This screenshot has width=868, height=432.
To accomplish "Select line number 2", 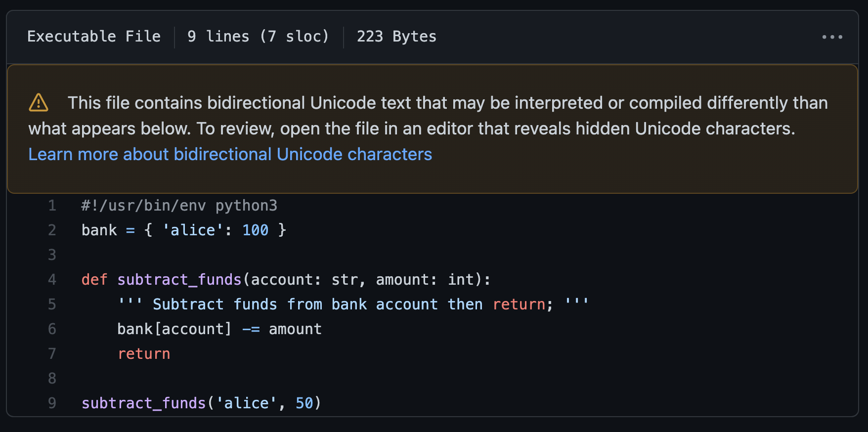I will click(x=52, y=230).
